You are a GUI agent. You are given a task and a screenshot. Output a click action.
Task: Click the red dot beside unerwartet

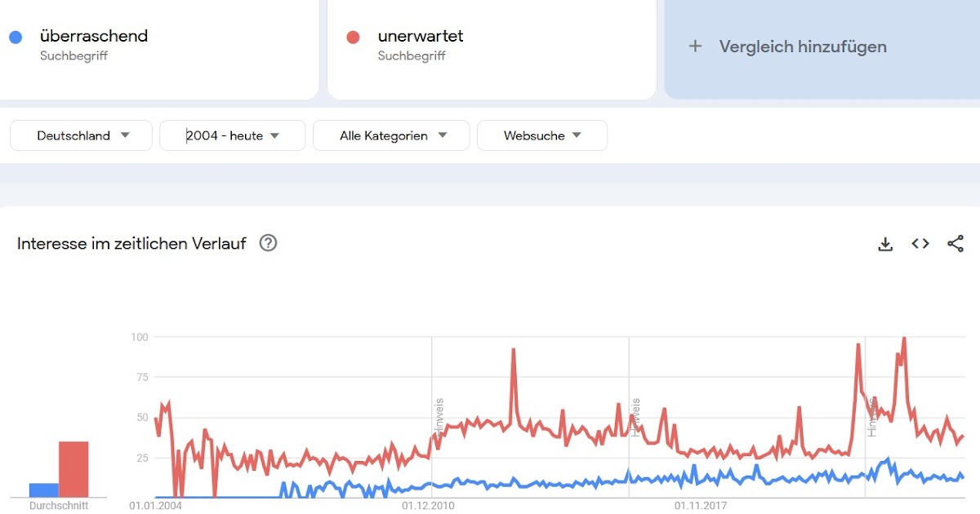pos(353,37)
